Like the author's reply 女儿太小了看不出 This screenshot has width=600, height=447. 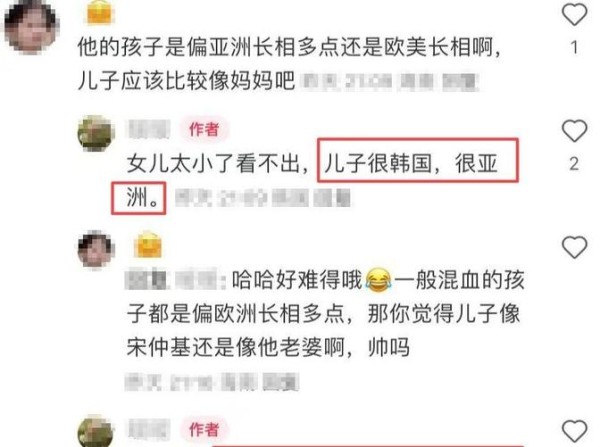(574, 131)
